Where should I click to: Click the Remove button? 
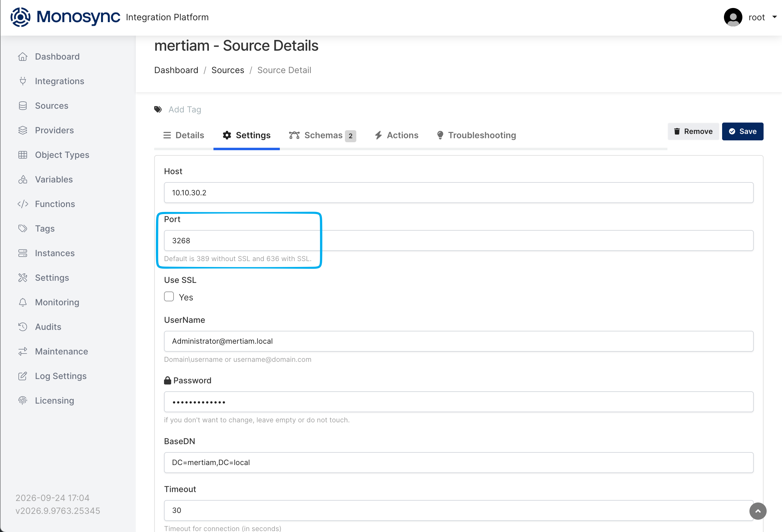[693, 131]
